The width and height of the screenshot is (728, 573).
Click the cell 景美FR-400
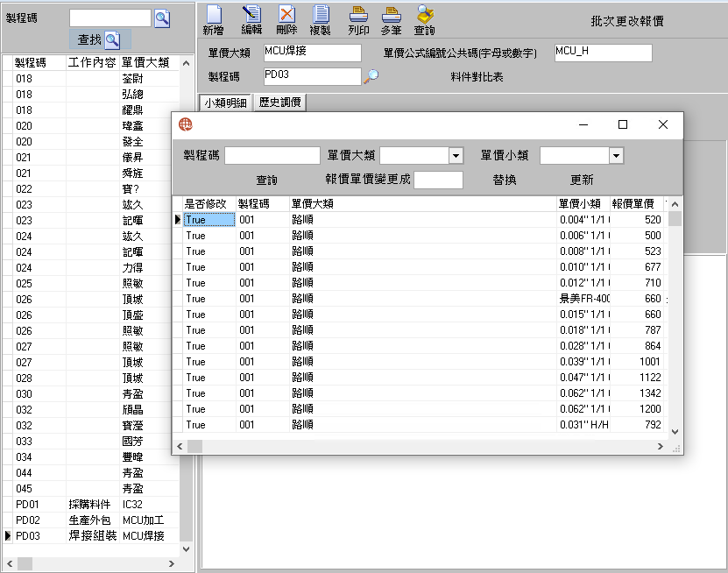583,299
